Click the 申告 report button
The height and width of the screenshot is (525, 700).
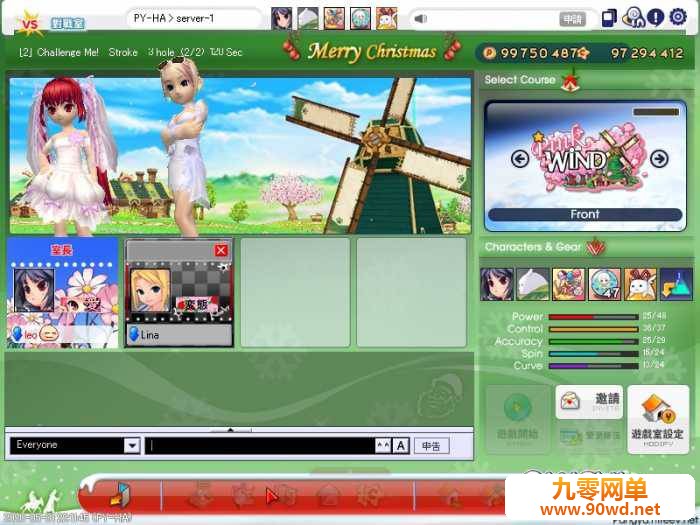point(431,446)
